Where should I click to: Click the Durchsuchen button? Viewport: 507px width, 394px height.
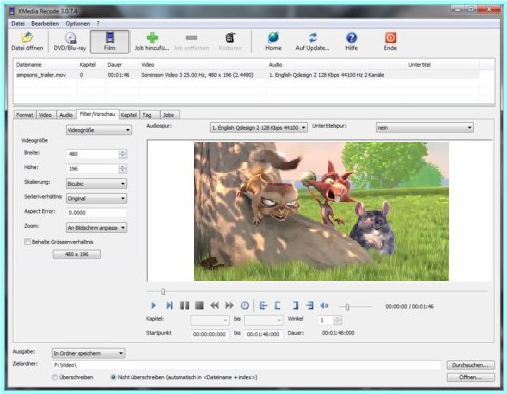[x=470, y=365]
